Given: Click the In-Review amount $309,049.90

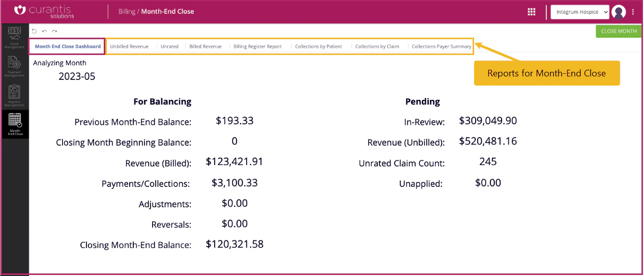Looking at the screenshot, I should (x=488, y=121).
